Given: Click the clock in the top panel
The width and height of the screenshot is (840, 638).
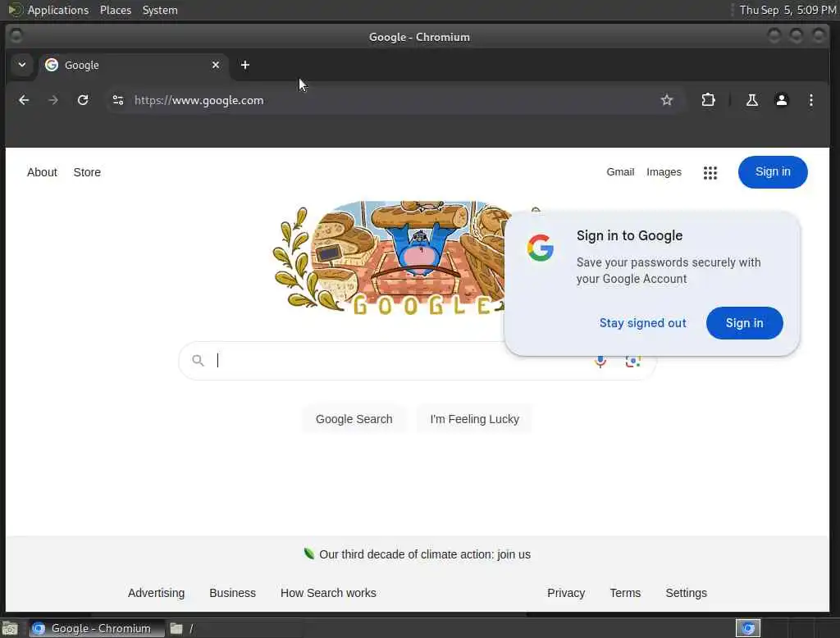Looking at the screenshot, I should pos(787,10).
